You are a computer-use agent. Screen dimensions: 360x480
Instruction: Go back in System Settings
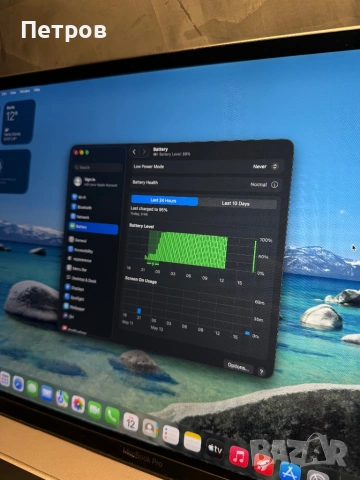tap(134, 152)
